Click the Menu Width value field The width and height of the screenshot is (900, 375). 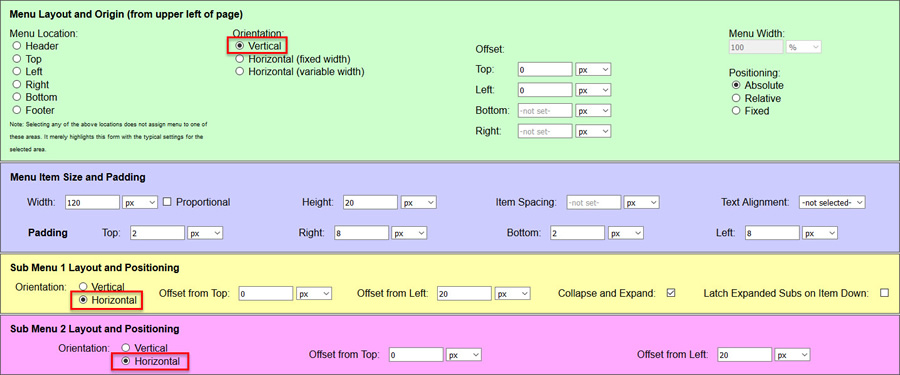756,47
